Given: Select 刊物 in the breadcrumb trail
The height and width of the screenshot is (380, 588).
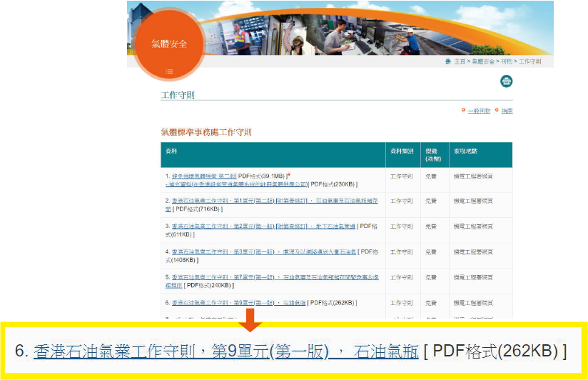Looking at the screenshot, I should (506, 62).
